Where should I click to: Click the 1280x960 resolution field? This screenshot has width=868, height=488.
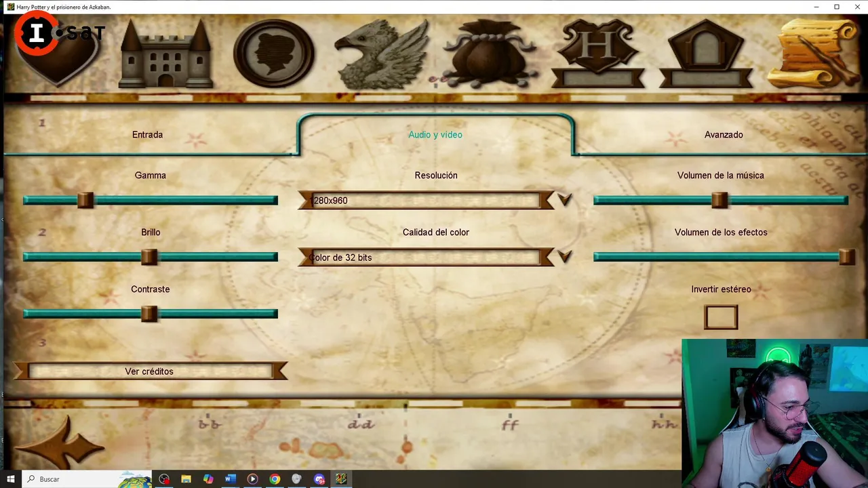click(426, 200)
